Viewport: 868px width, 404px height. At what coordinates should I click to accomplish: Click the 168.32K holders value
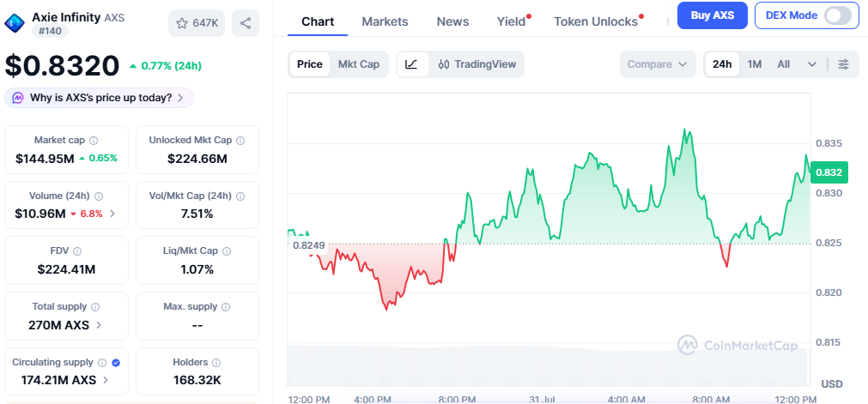(x=197, y=380)
